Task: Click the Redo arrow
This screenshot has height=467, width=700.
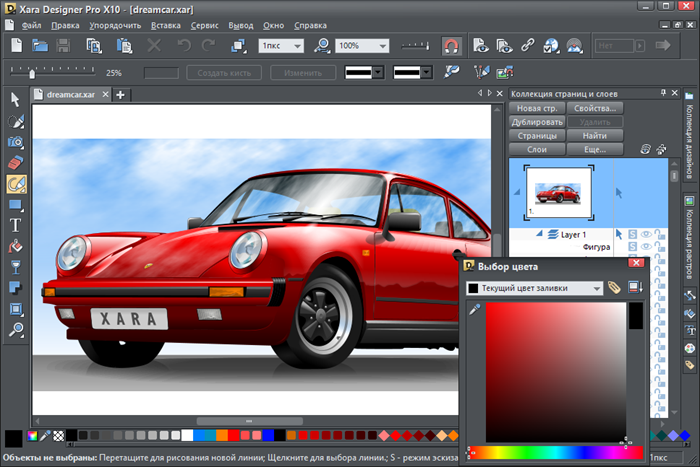Action: [208, 45]
